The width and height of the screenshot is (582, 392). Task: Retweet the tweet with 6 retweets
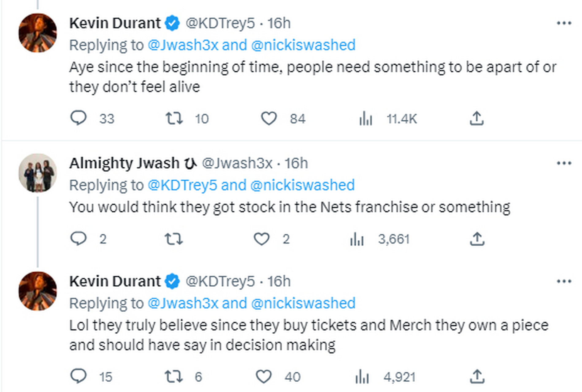click(174, 376)
